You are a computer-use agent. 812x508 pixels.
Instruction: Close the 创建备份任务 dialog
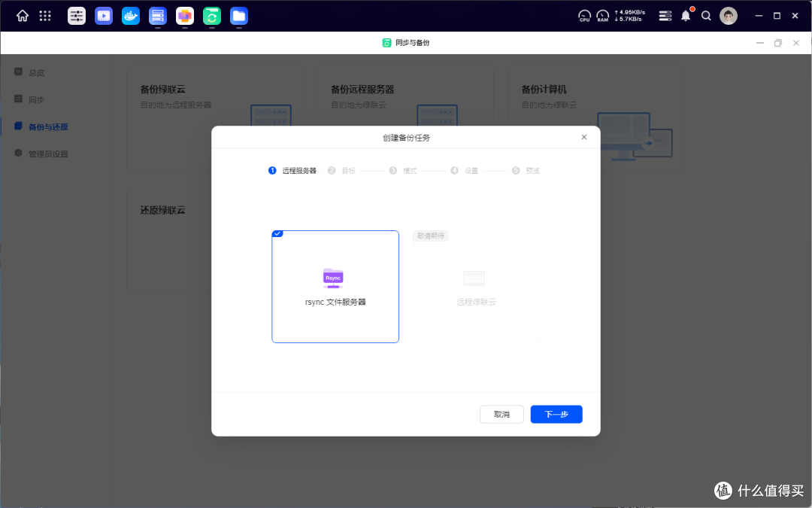pos(584,138)
